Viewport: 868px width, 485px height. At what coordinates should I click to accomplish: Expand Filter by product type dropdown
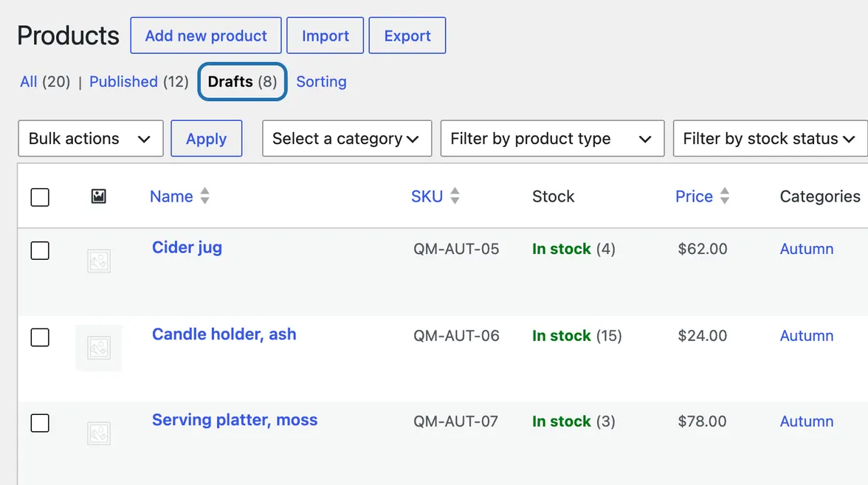552,139
